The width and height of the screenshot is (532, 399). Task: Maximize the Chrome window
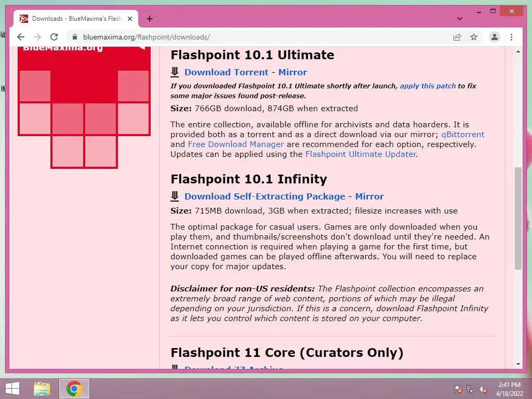493,11
